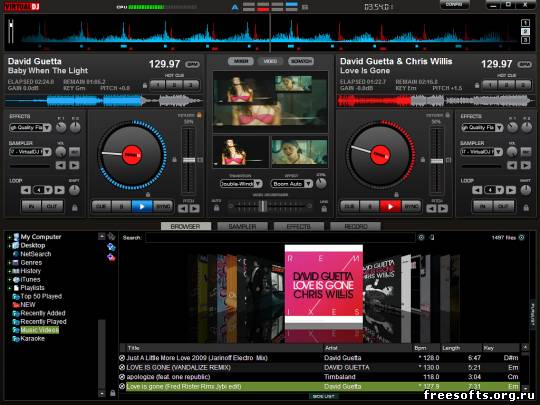The image size is (540, 405).
Task: Click the left deck pitch up arrow
Action: [x=194, y=208]
